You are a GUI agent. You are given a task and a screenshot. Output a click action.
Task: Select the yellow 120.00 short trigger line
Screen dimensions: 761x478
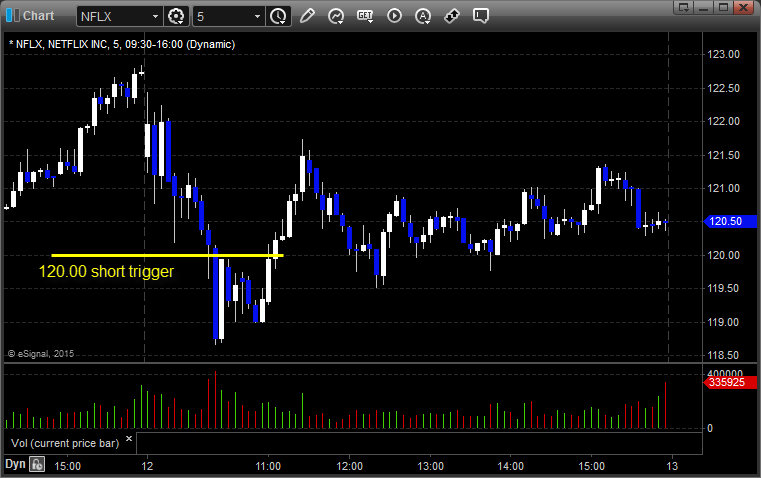pyautogui.click(x=167, y=255)
